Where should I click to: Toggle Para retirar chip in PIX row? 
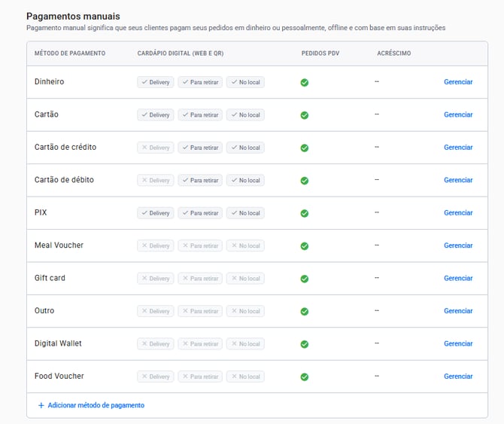pyautogui.click(x=200, y=213)
